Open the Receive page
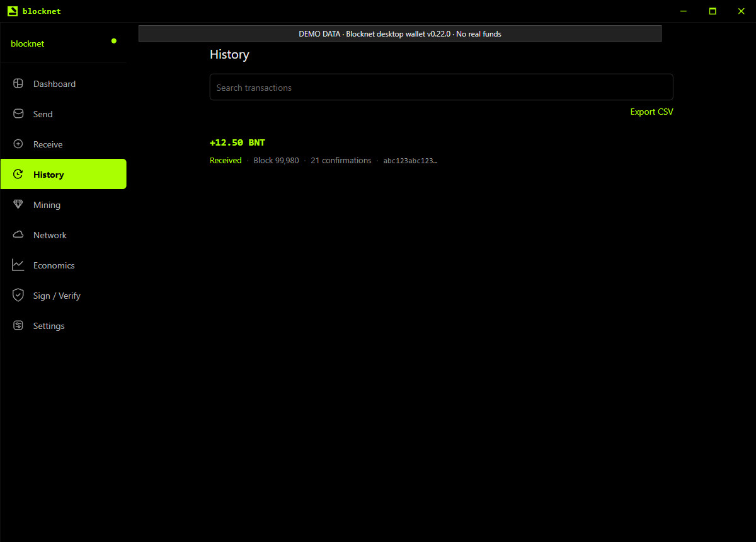This screenshot has width=756, height=542. 63,144
